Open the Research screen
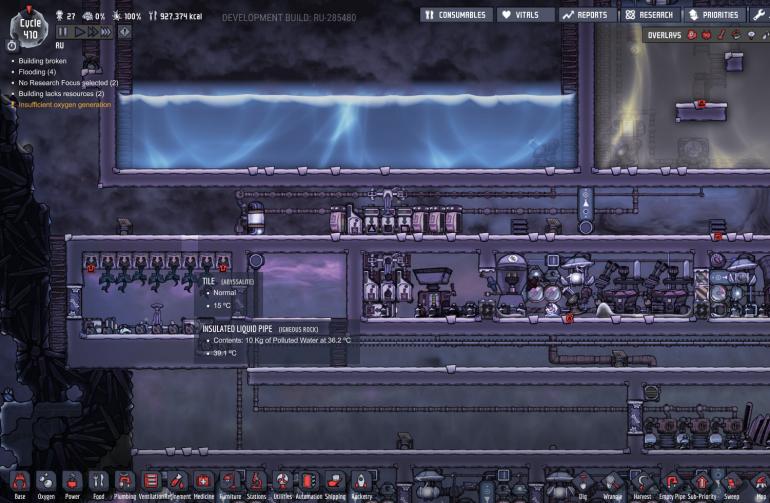The image size is (770, 503). coord(650,15)
